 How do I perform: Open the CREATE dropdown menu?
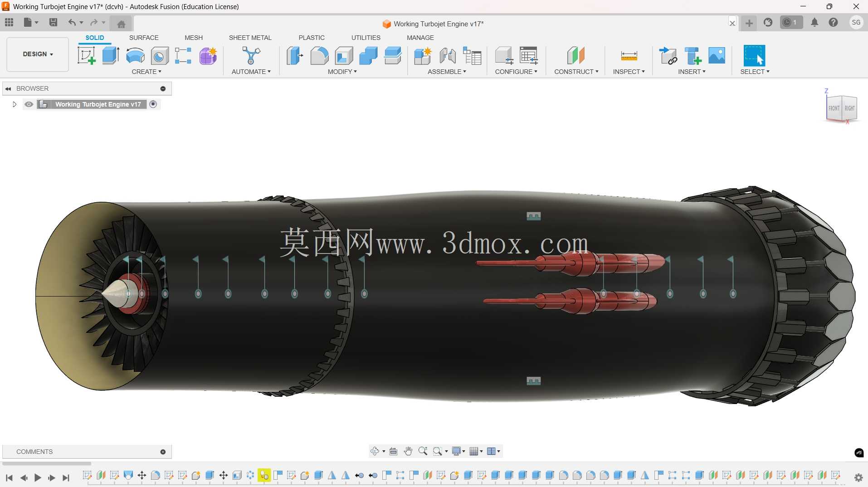click(146, 72)
